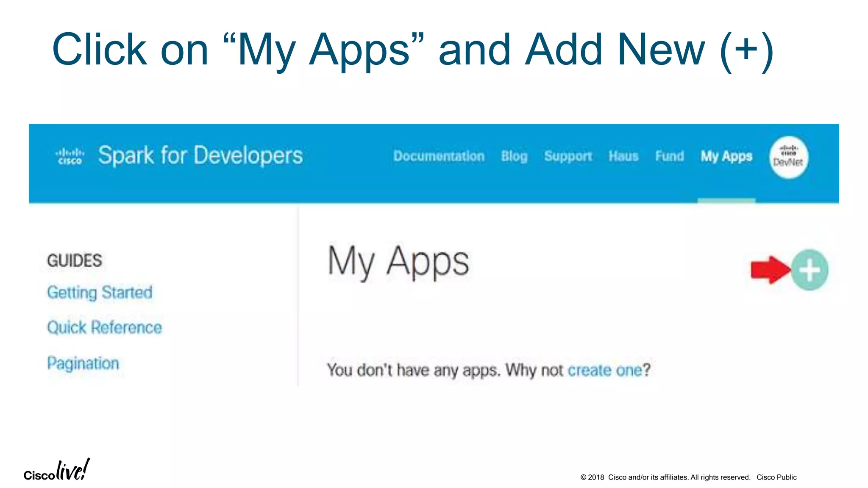Image resolution: width=868 pixels, height=488 pixels.
Task: Go to the Blog section
Action: 514,156
